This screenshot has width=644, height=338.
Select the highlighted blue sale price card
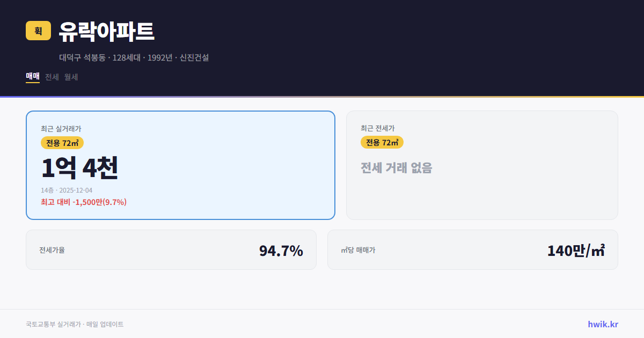pyautogui.click(x=180, y=165)
